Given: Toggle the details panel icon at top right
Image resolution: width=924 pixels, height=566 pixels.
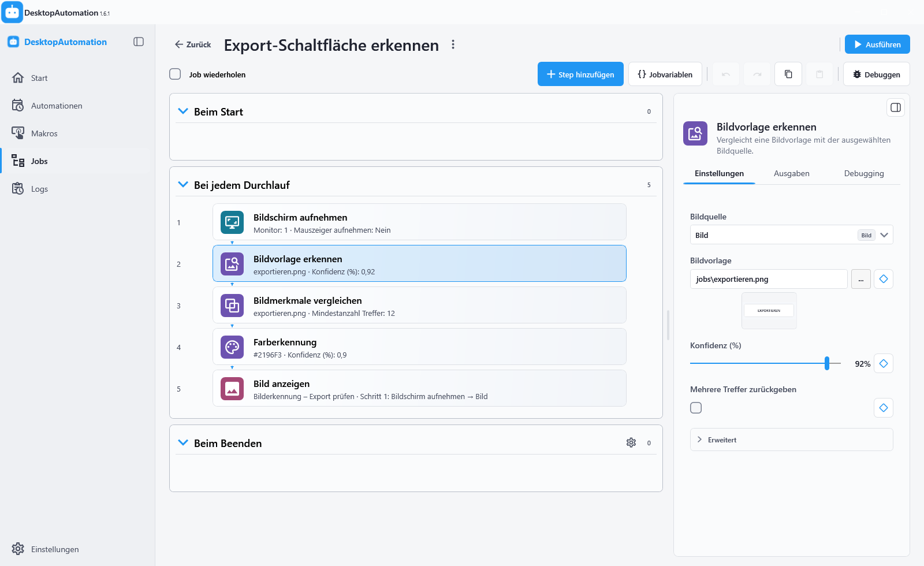Looking at the screenshot, I should click(896, 107).
